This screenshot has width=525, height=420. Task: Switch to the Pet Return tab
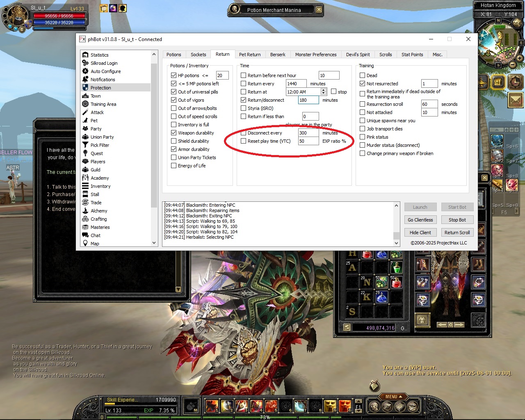point(250,55)
